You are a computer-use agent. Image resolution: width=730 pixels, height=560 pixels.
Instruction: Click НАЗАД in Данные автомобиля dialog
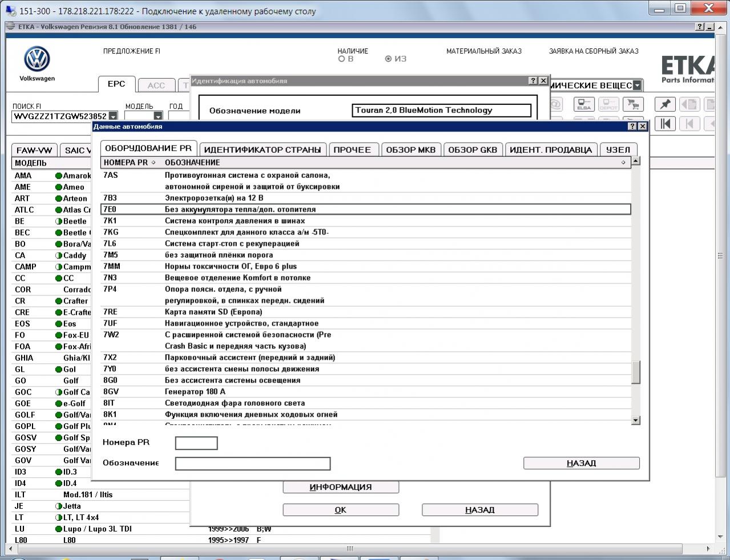[x=582, y=463]
